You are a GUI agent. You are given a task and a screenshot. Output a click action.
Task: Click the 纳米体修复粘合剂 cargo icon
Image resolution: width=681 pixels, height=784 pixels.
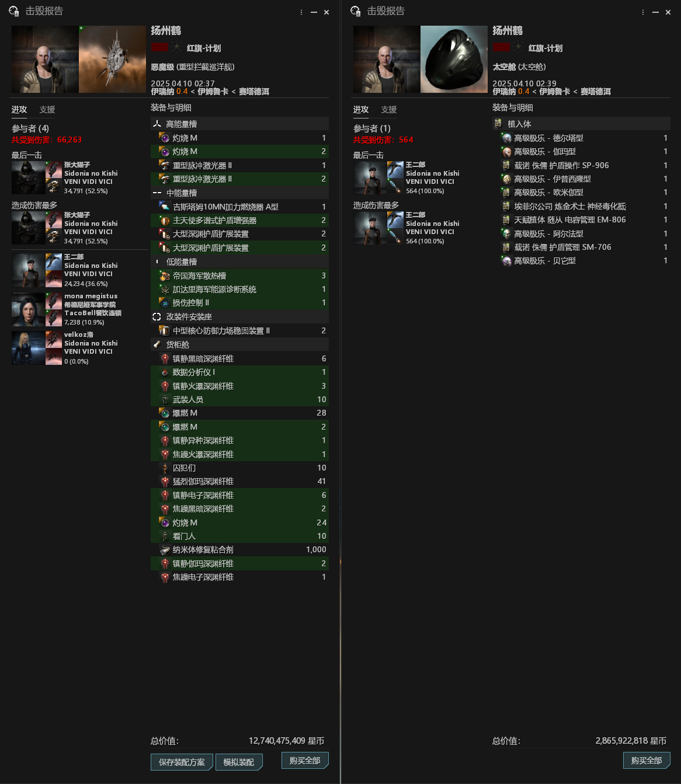pos(165,549)
